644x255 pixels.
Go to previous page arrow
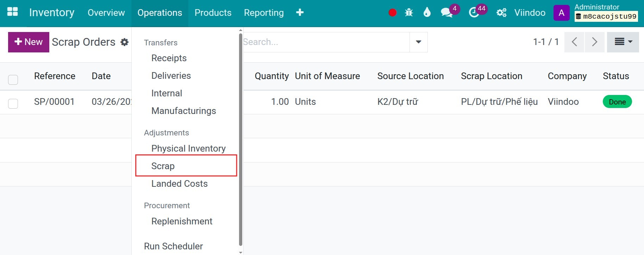pos(574,42)
